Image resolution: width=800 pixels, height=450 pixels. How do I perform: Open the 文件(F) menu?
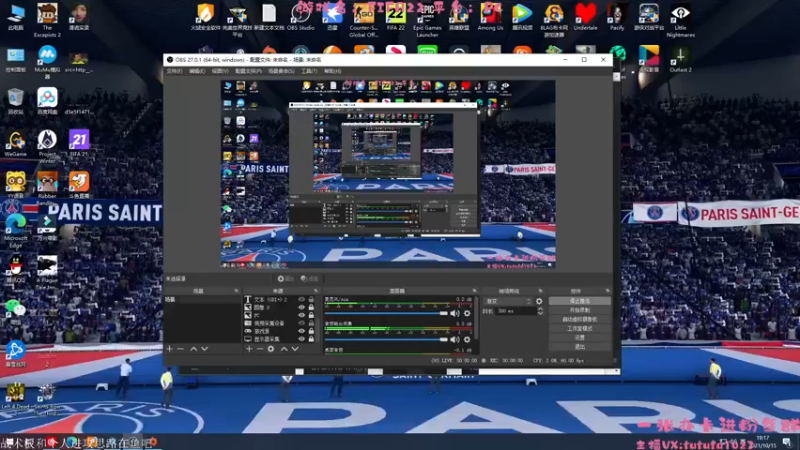click(x=174, y=71)
